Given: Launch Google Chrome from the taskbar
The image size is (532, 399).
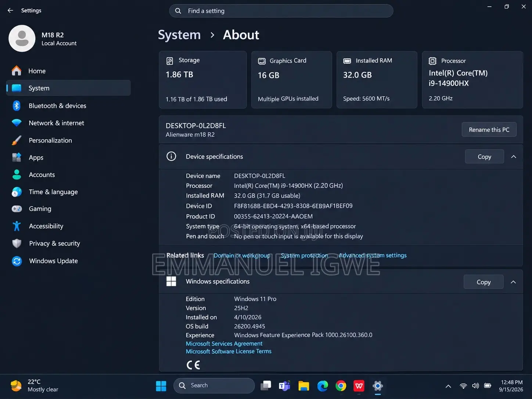Looking at the screenshot, I should [341, 386].
